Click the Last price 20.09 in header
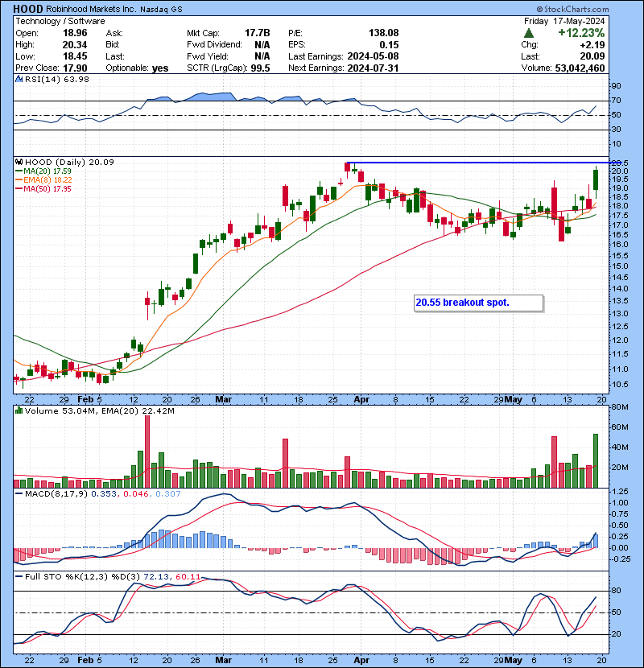The height and width of the screenshot is (668, 644). point(592,56)
